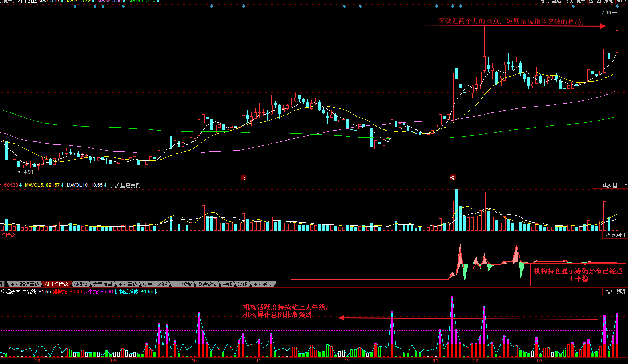628x364 pixels.
Task: Click the 大牛线 +6.00 value
Action: [98, 292]
